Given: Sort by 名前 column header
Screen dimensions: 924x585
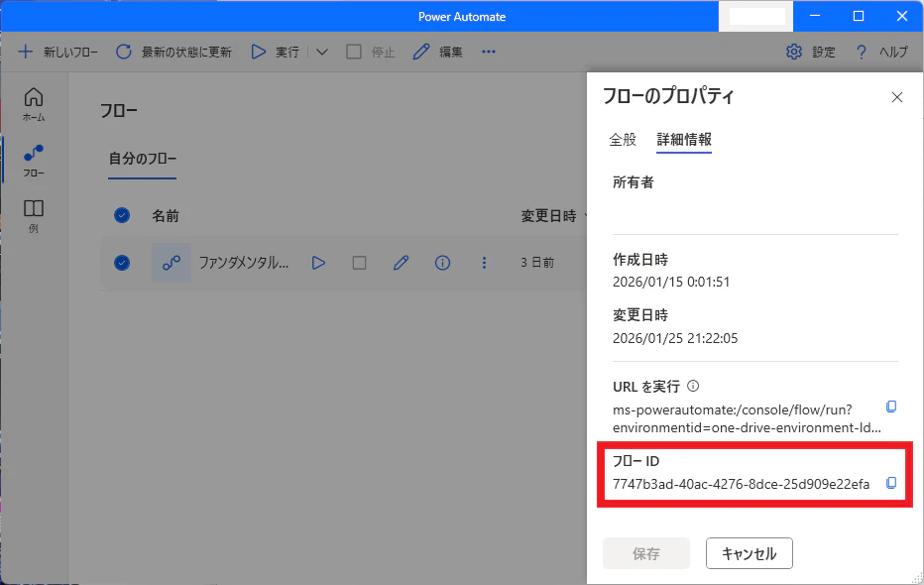Looking at the screenshot, I should click(166, 216).
